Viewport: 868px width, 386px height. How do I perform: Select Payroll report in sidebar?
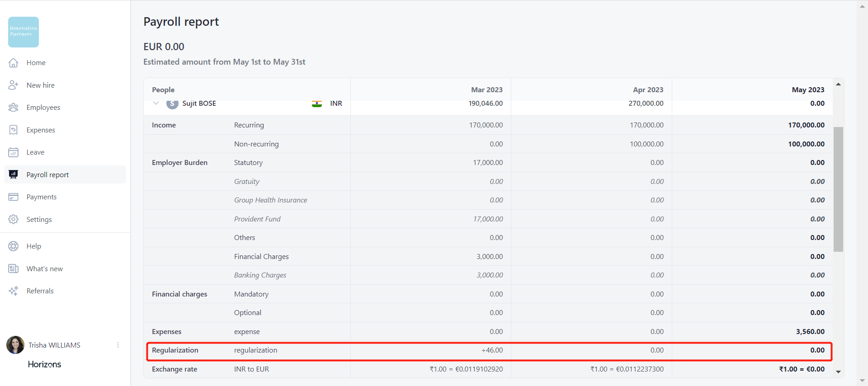click(x=47, y=175)
